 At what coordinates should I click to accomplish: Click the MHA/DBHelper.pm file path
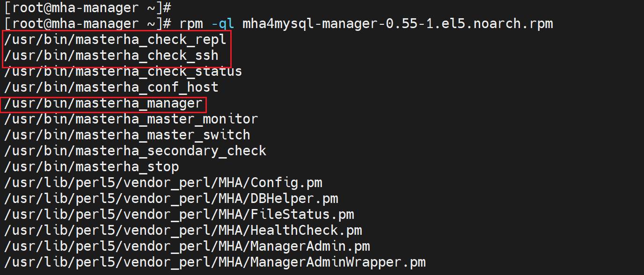point(171,198)
